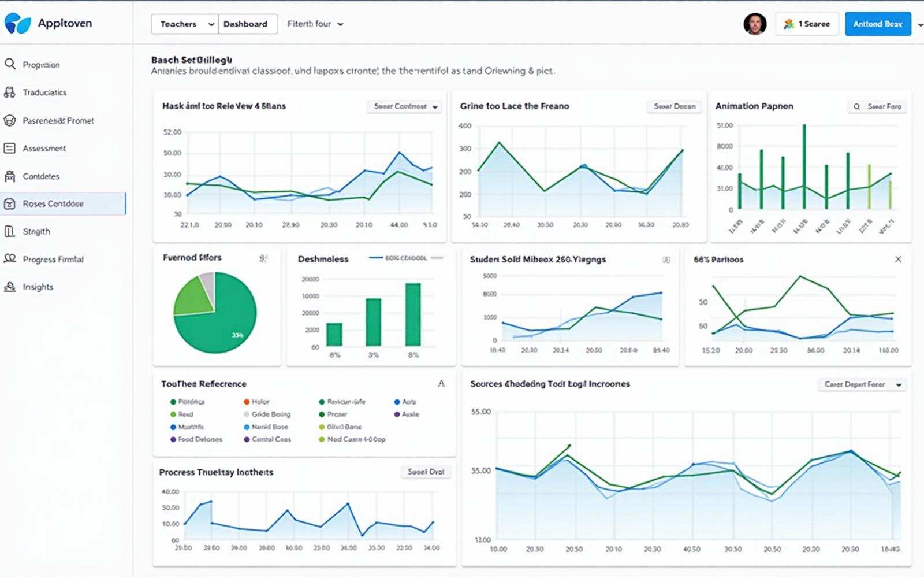Open the Insights panel
Screen dimensions: 924x578
[x=38, y=286]
